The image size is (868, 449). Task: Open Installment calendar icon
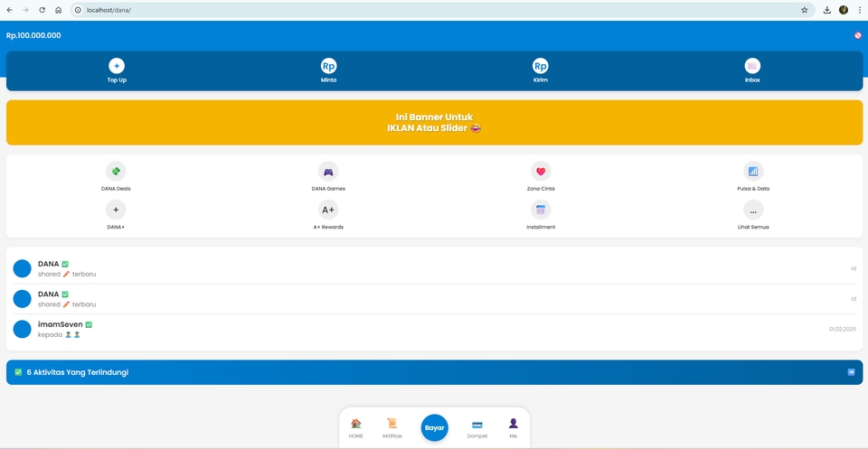pyautogui.click(x=541, y=210)
